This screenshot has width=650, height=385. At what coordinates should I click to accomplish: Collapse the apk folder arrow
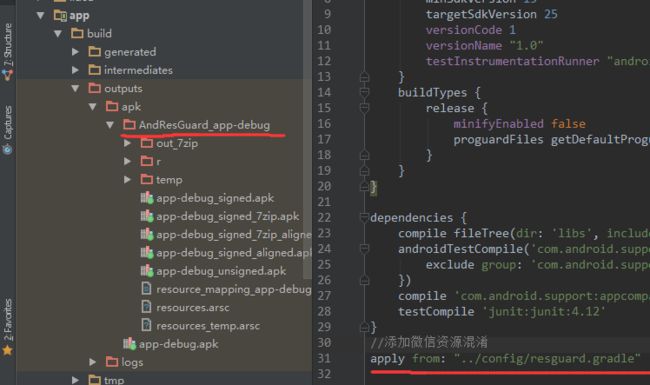click(x=93, y=107)
